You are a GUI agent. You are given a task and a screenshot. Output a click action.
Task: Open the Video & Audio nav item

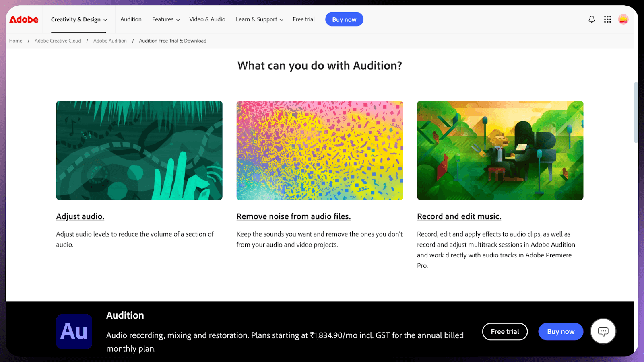(x=207, y=19)
